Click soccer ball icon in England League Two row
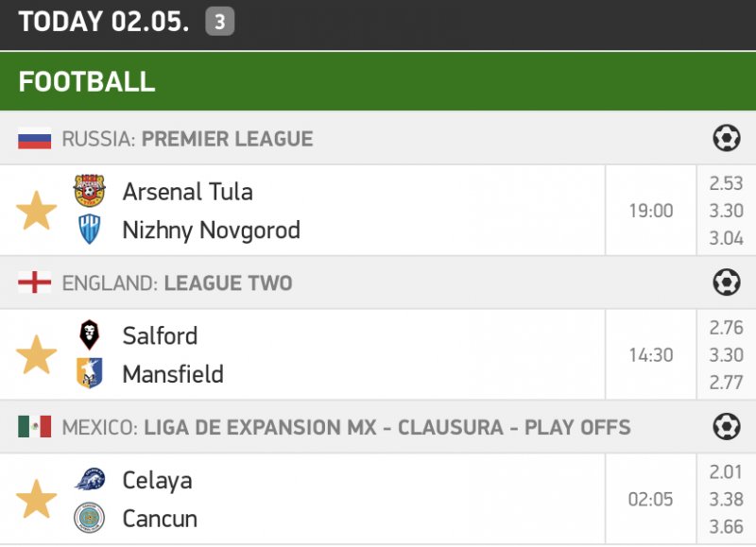The image size is (756, 547). [726, 282]
